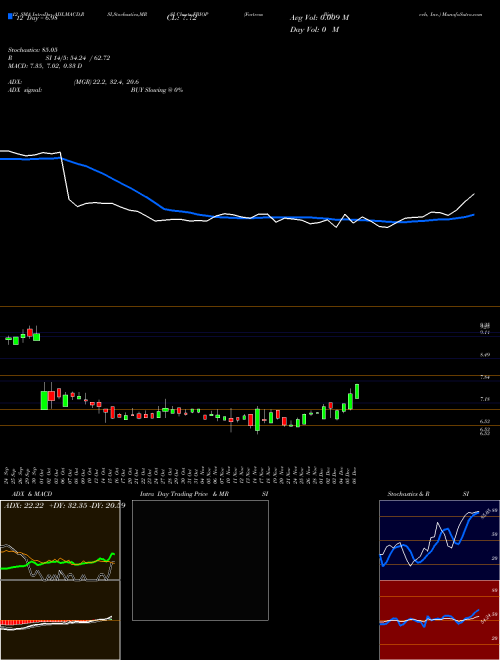This screenshot has height=660, width=500.
Task: Click the 'Intra Day Trading Price & MR' title
Action: 184,494
